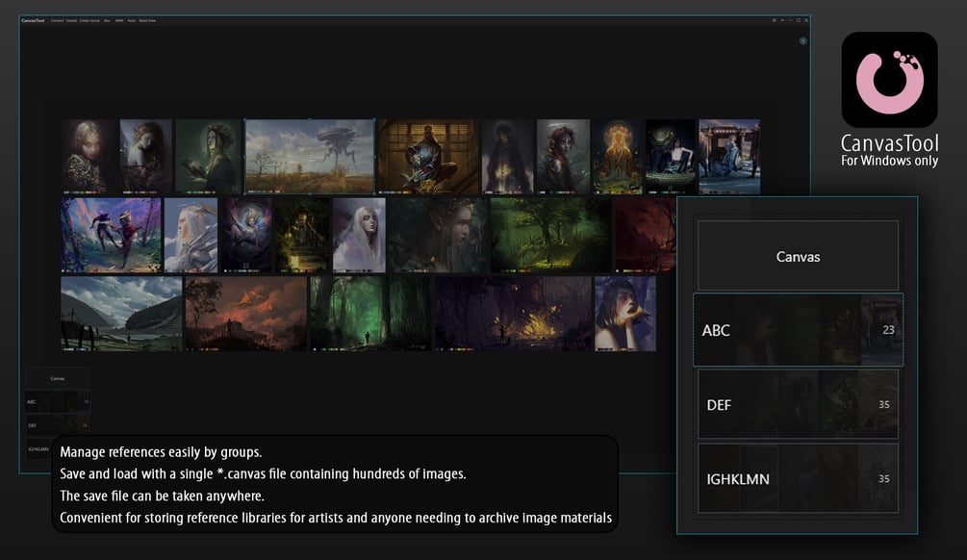Select the ABC group in the window's bottom-left panel

click(58, 401)
